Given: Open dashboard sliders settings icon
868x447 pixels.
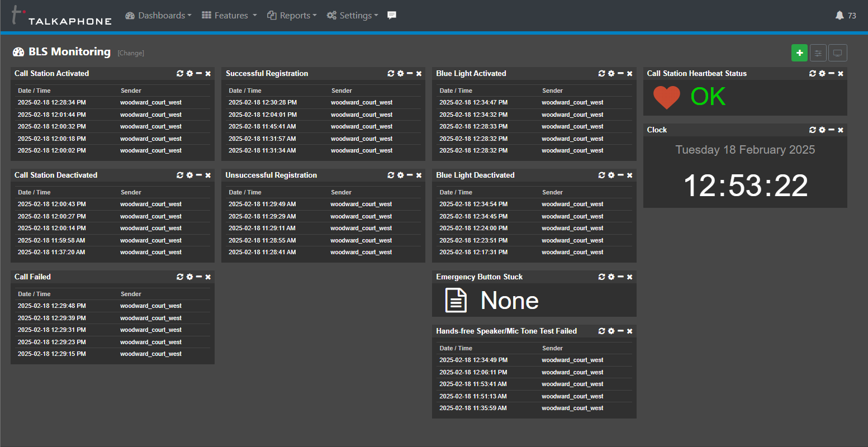Looking at the screenshot, I should [x=818, y=53].
